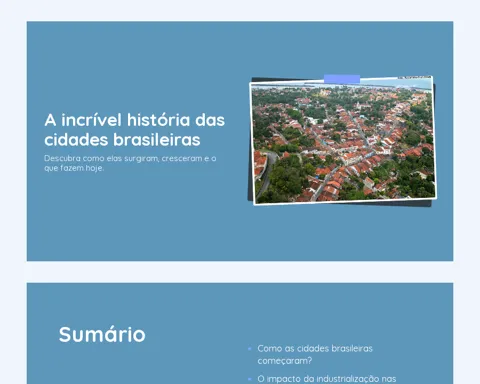Click the blue tape sticker above the photo

[x=342, y=79]
